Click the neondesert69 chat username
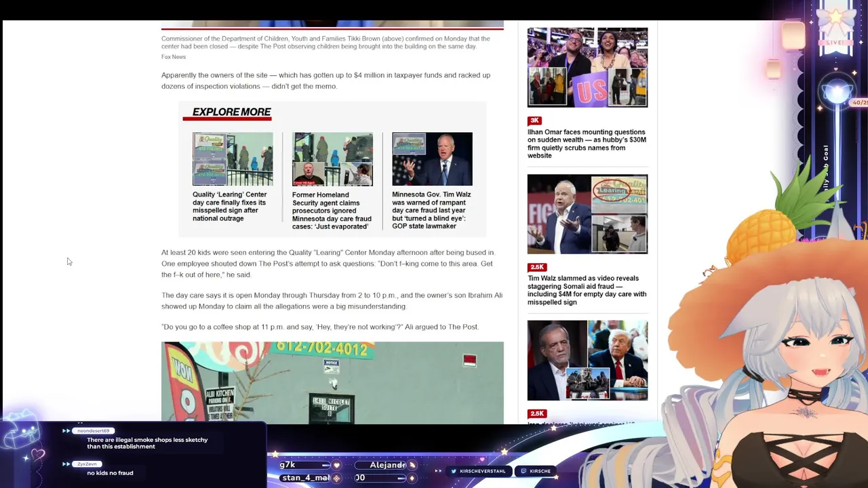Viewport: 868px width, 488px height. coord(93,431)
